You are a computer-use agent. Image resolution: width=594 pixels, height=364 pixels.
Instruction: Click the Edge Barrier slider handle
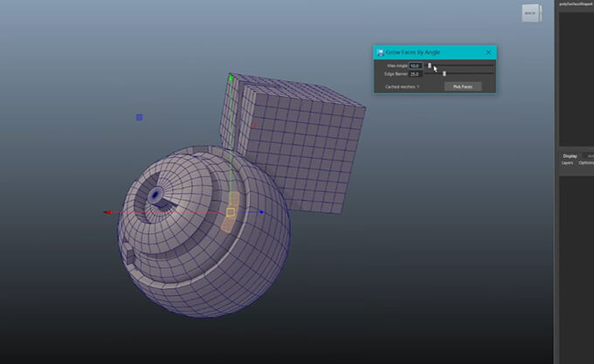pyautogui.click(x=445, y=74)
